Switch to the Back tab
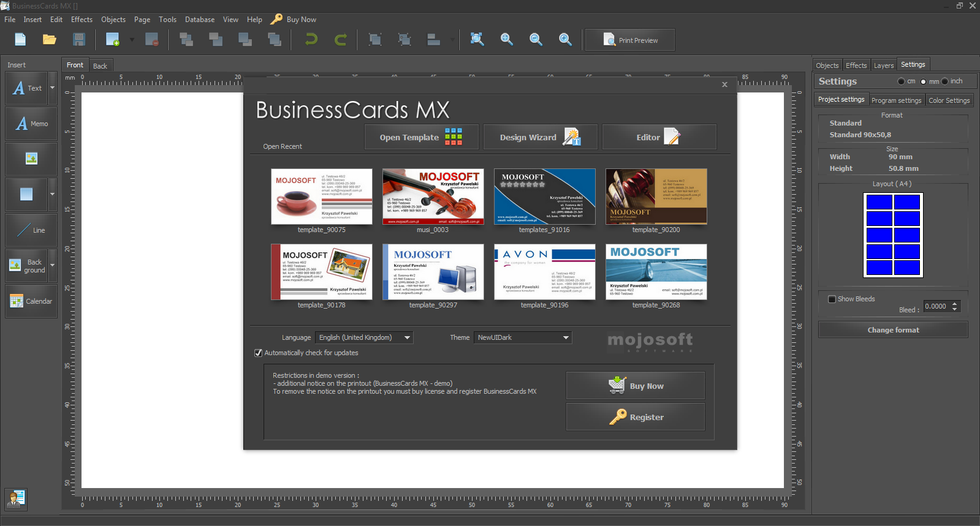The image size is (980, 526). [x=100, y=66]
